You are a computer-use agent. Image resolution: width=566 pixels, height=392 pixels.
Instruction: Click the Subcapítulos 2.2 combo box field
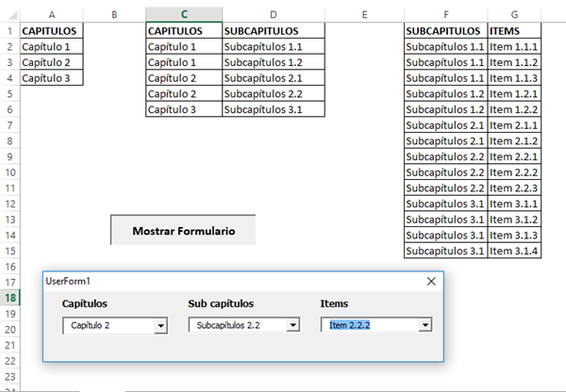click(237, 325)
